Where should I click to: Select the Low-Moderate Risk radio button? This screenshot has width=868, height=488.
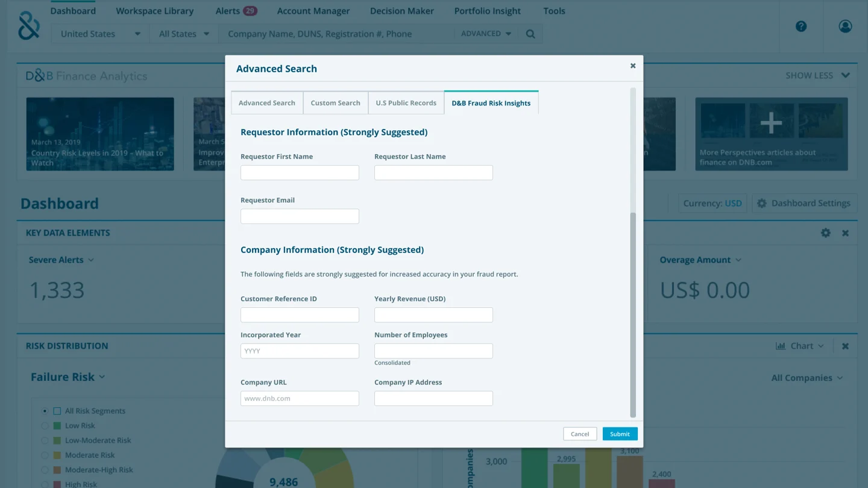tap(45, 440)
